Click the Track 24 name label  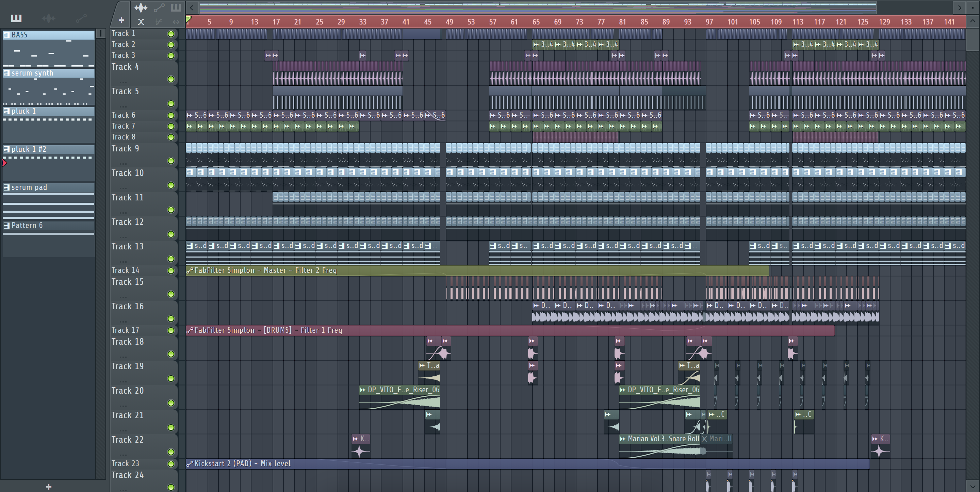click(x=128, y=475)
